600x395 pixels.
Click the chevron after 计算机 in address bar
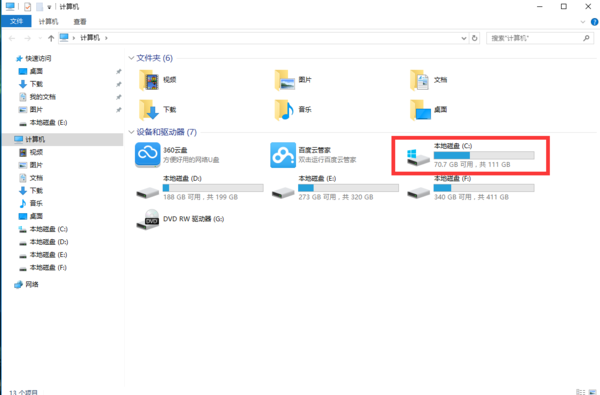point(106,38)
